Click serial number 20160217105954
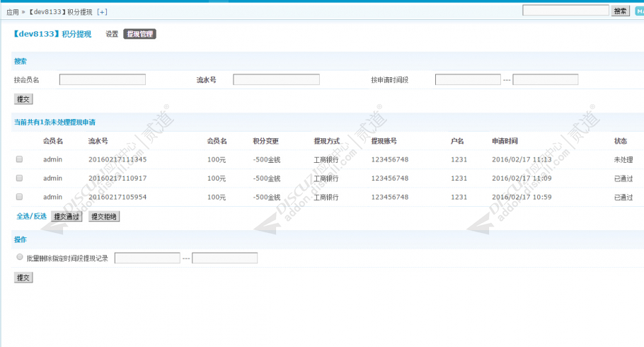Screen dimensions: 644x347 click(117, 198)
